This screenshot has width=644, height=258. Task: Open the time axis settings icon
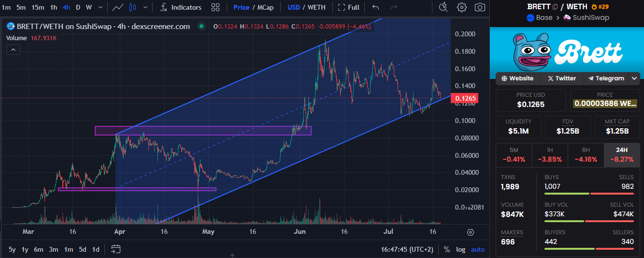471,232
